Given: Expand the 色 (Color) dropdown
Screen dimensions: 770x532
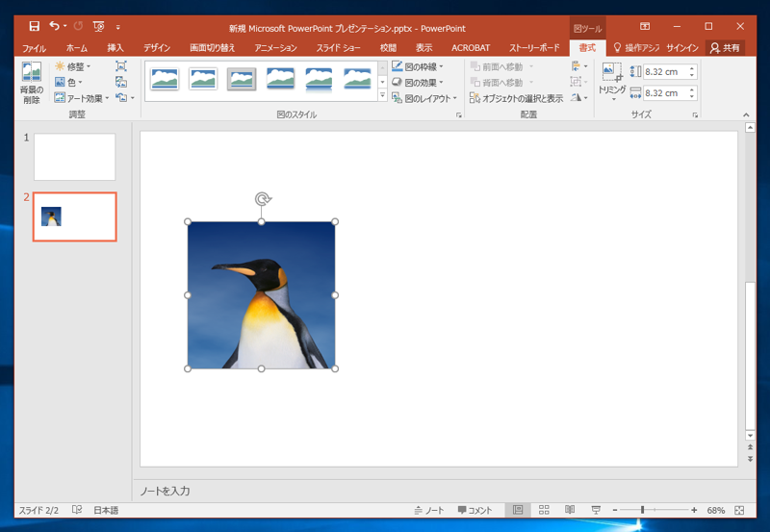Looking at the screenshot, I should (x=69, y=83).
